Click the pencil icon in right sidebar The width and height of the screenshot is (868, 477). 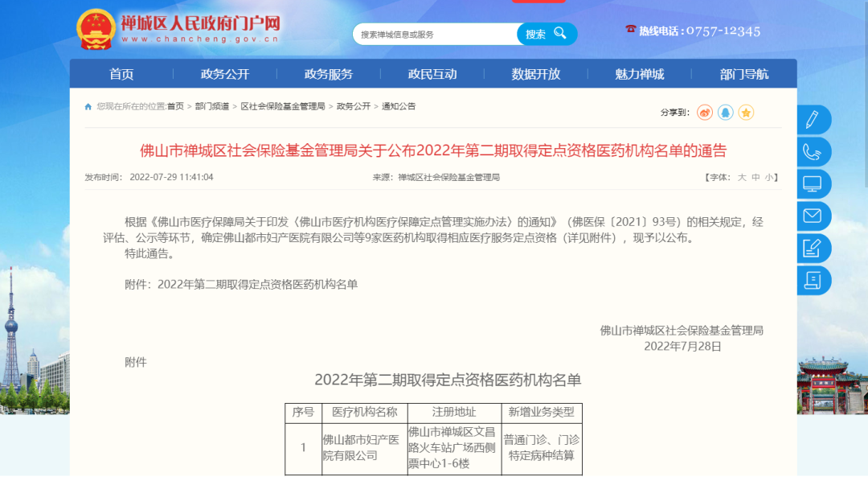(x=813, y=120)
